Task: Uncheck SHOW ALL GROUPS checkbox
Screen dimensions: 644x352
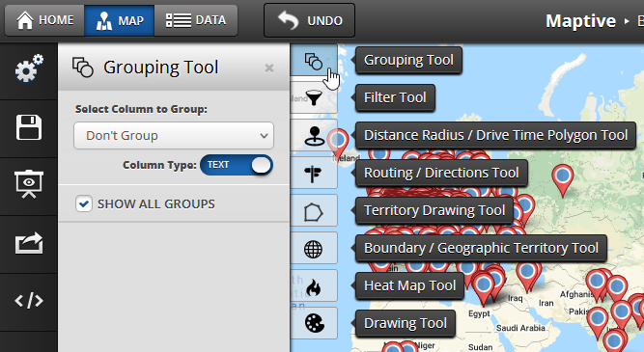Action: tap(84, 203)
